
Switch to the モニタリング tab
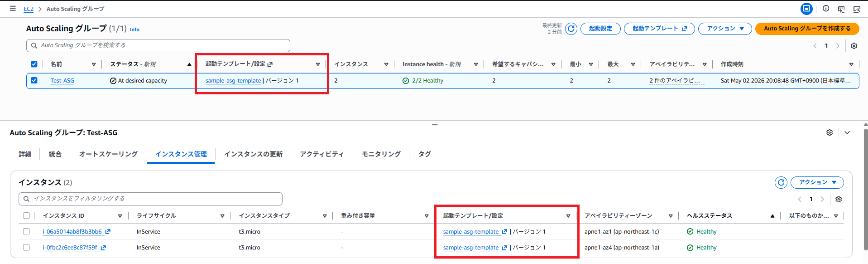381,154
